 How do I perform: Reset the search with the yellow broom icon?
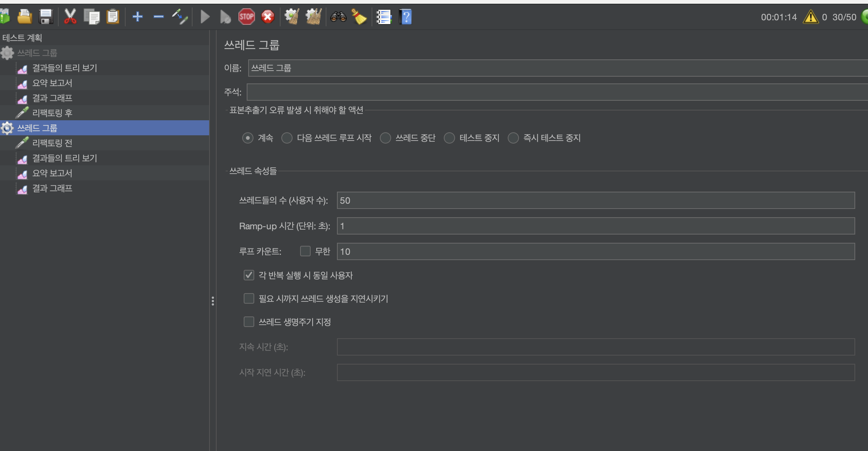pos(359,17)
